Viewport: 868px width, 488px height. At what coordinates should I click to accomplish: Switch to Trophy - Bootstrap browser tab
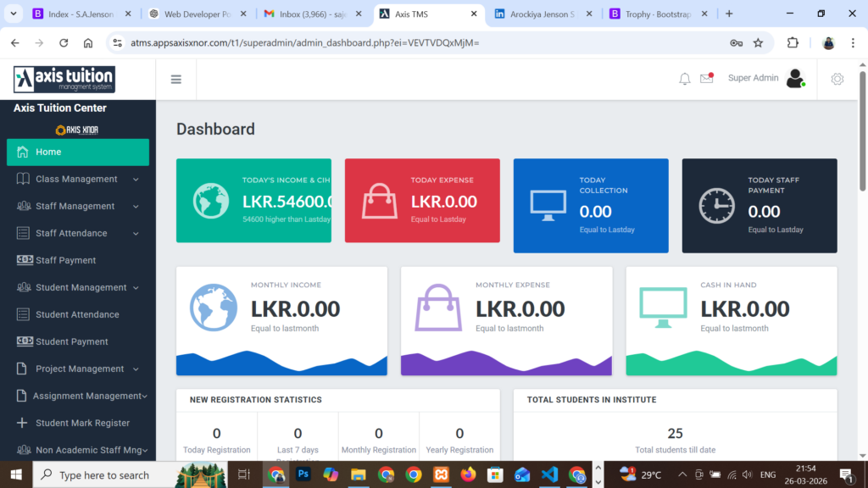(x=658, y=14)
